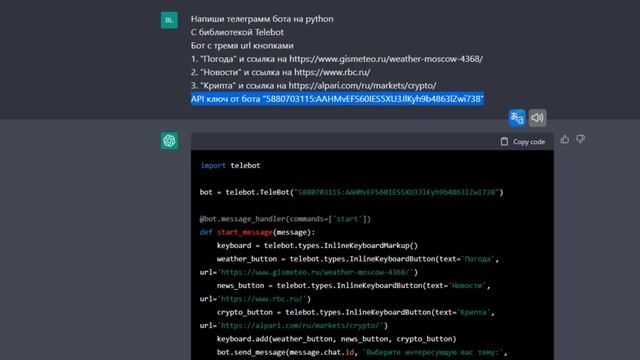Click the alpari.com URL in the user message
Image resolution: width=640 pixels, height=360 pixels.
(362, 86)
